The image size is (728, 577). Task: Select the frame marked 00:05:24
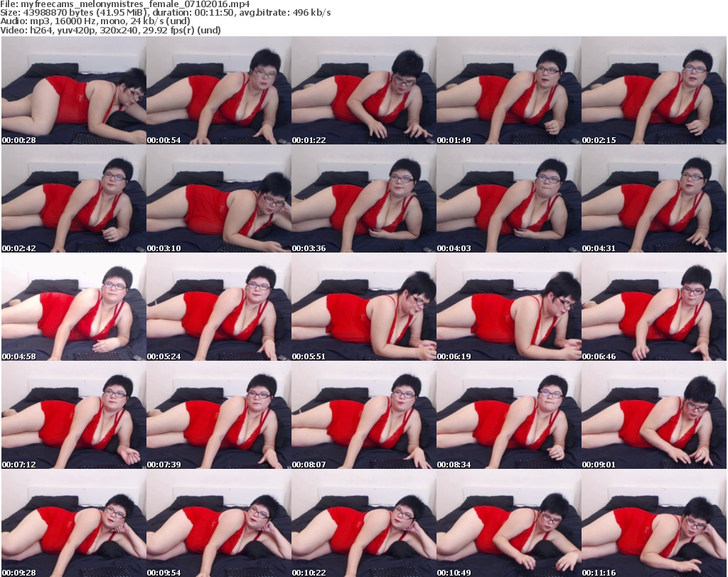click(219, 307)
